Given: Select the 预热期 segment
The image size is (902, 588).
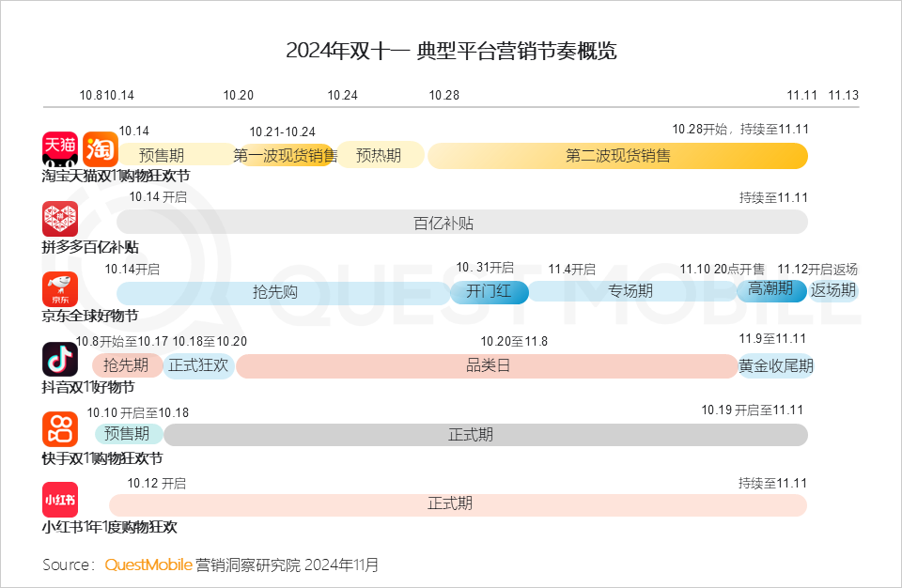Looking at the screenshot, I should (381, 155).
